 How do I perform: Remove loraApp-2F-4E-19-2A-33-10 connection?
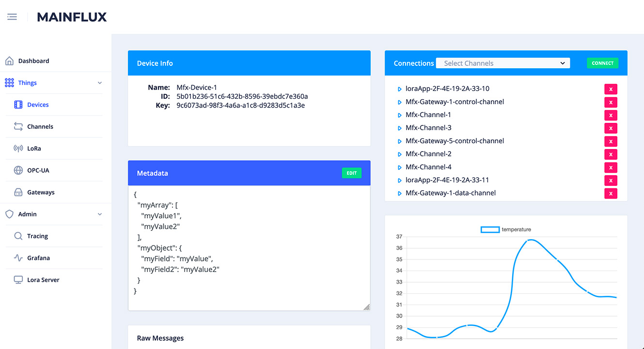point(611,89)
